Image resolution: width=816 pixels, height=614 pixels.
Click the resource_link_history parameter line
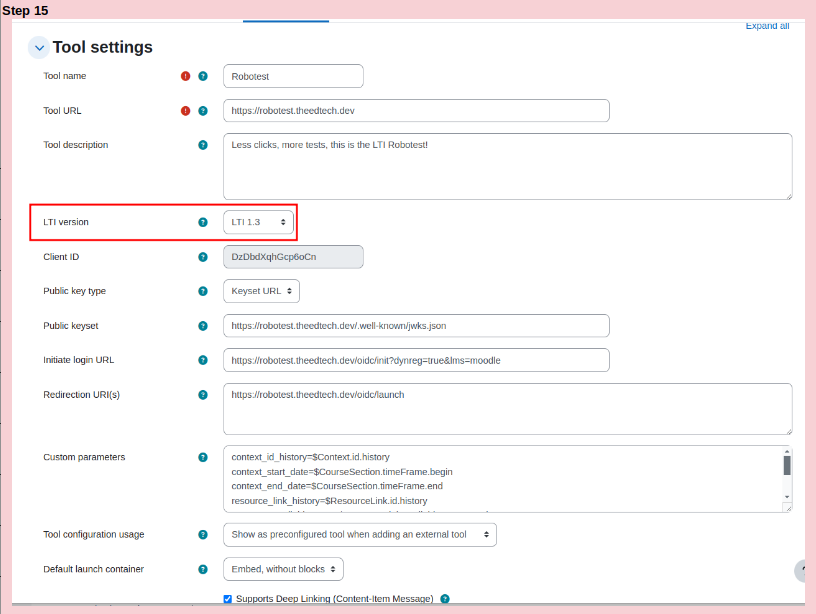pos(329,501)
